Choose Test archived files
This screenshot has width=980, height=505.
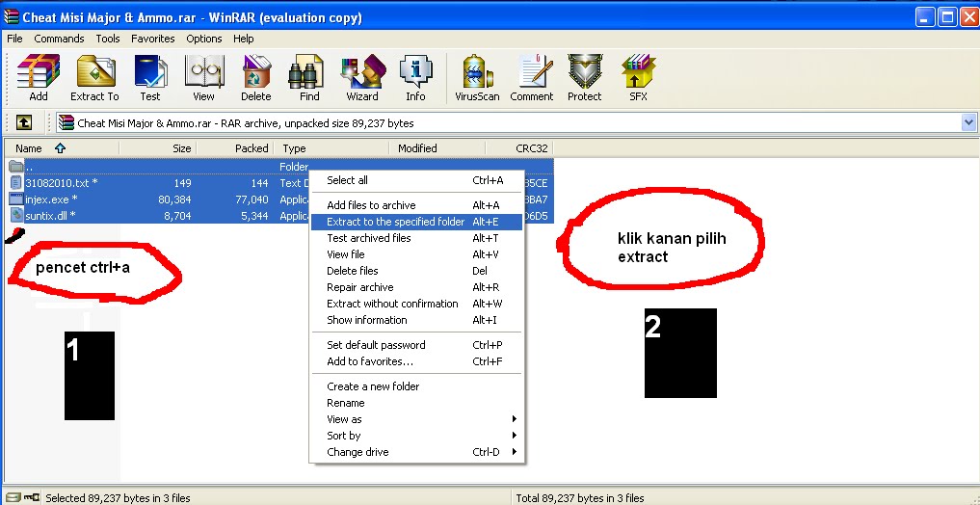pyautogui.click(x=416, y=238)
